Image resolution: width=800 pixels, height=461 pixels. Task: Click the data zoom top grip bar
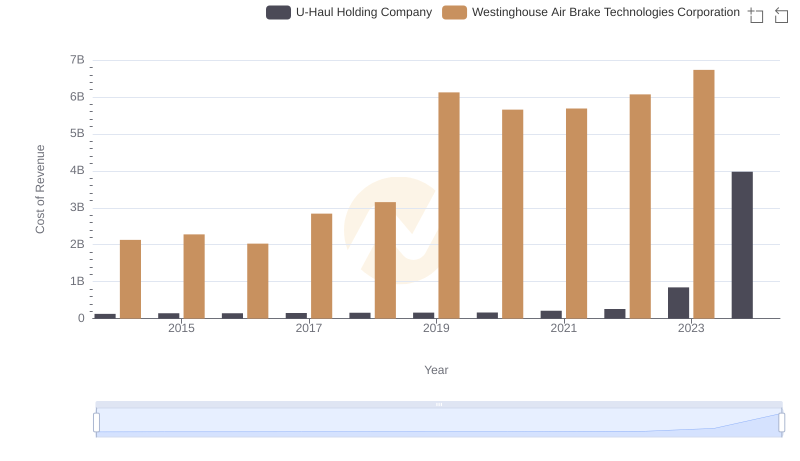(439, 404)
